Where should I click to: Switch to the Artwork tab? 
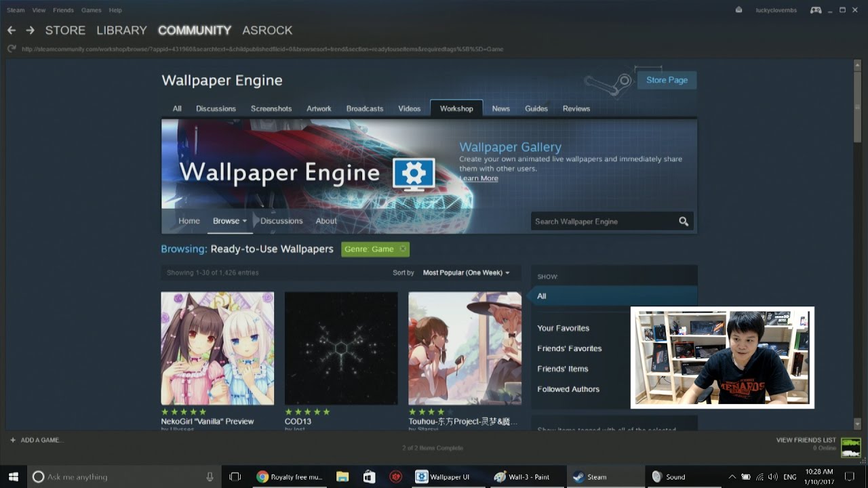click(x=319, y=108)
